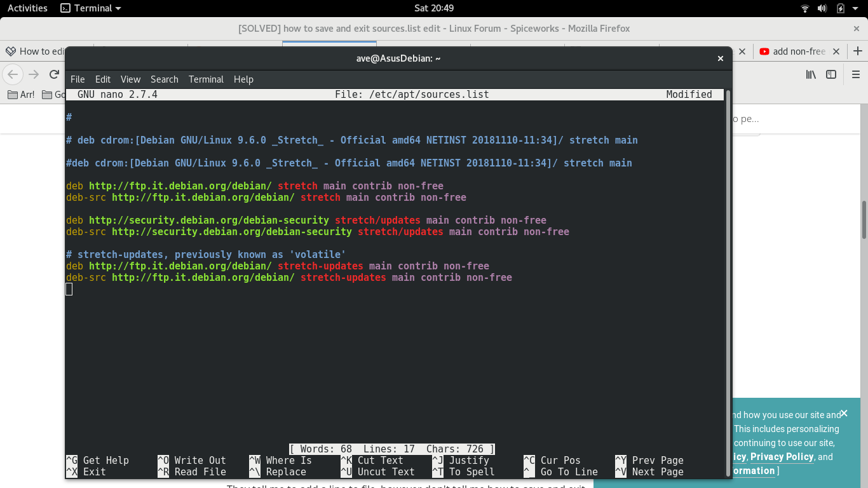The width and height of the screenshot is (868, 488).
Task: Close the terminal window ave@AsusDebian
Action: tap(721, 58)
